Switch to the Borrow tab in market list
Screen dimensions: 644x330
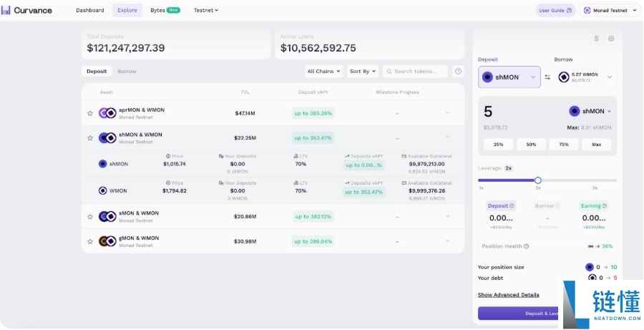[127, 72]
